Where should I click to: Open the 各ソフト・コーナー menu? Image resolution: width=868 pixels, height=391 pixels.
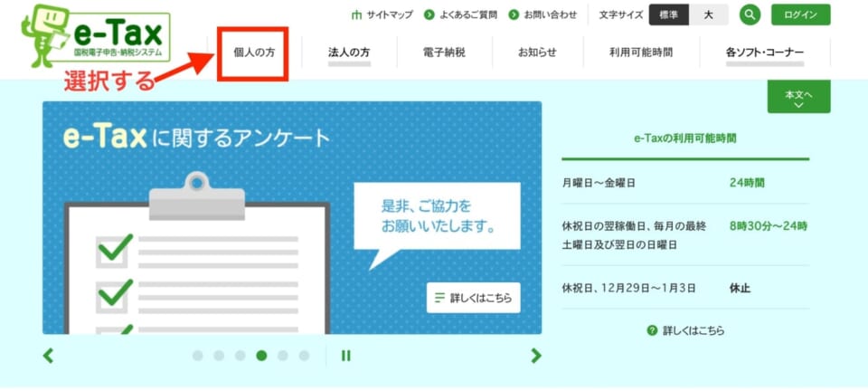coord(765,52)
